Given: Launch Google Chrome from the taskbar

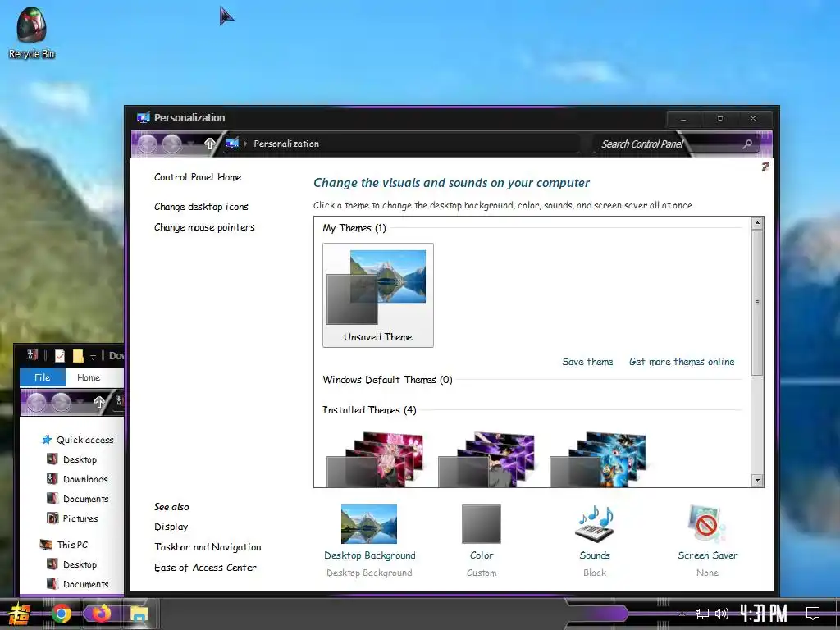Looking at the screenshot, I should pos(61,614).
